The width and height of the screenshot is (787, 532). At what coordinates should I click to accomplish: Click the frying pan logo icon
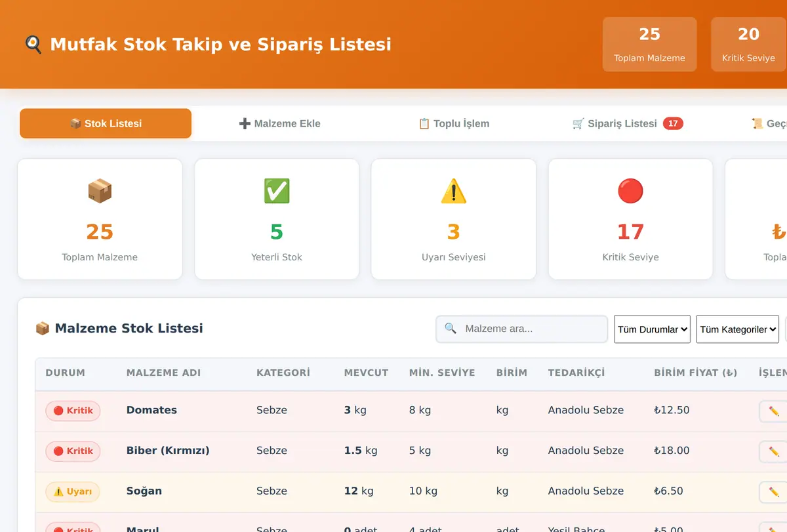(x=33, y=44)
